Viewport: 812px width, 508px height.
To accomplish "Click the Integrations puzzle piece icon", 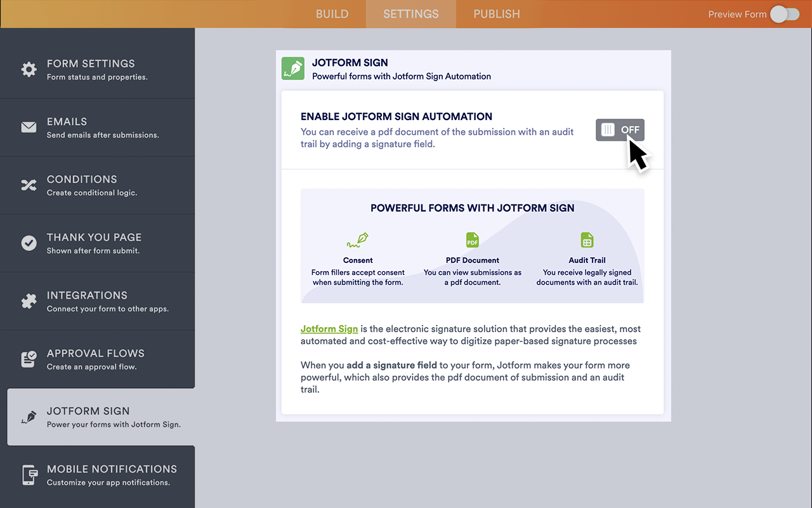I will [29, 301].
